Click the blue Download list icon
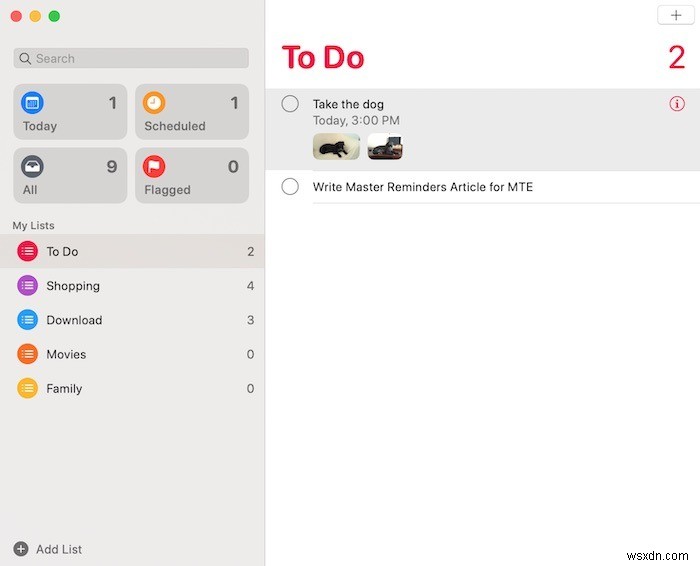Image resolution: width=700 pixels, height=566 pixels. click(27, 320)
